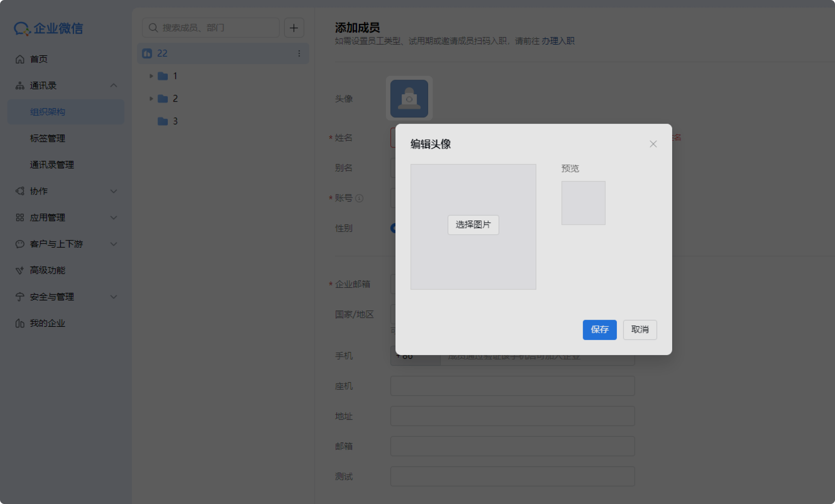Expand the 协作 menu section
The width and height of the screenshot is (835, 504).
[x=114, y=191]
